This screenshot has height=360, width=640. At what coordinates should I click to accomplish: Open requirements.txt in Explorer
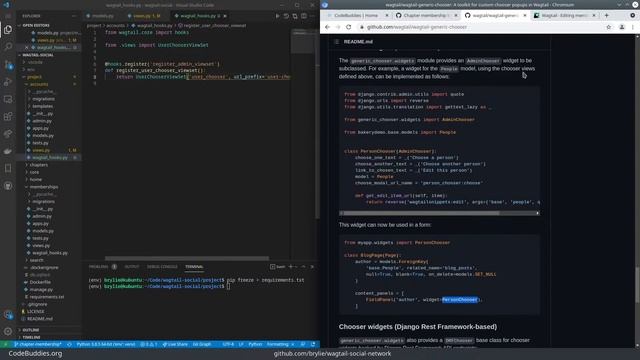click(47, 297)
